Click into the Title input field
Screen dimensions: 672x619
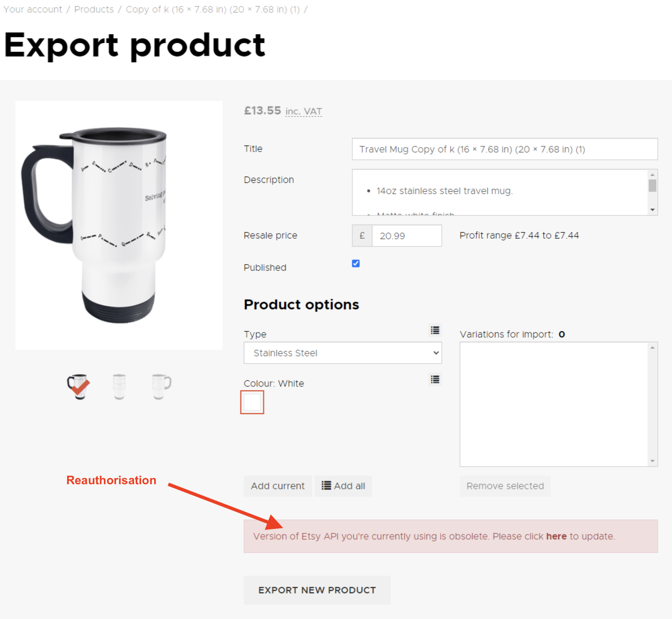coord(504,149)
